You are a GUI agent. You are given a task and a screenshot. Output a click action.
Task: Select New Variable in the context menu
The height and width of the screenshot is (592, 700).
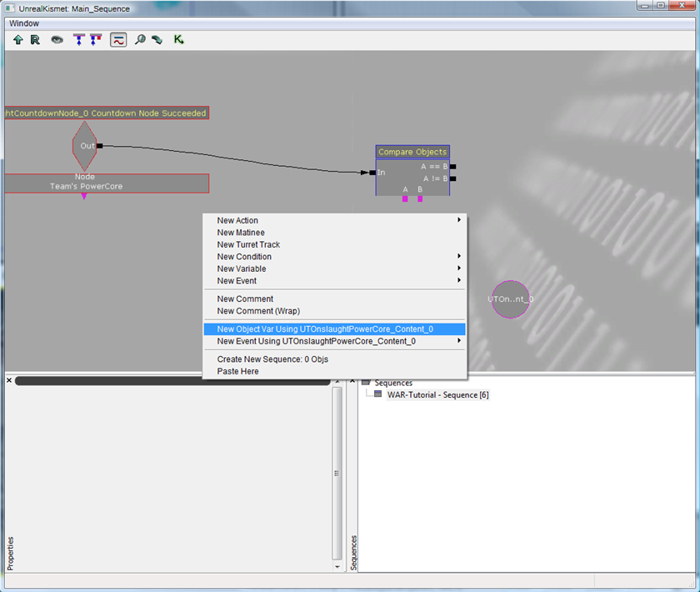pos(335,268)
